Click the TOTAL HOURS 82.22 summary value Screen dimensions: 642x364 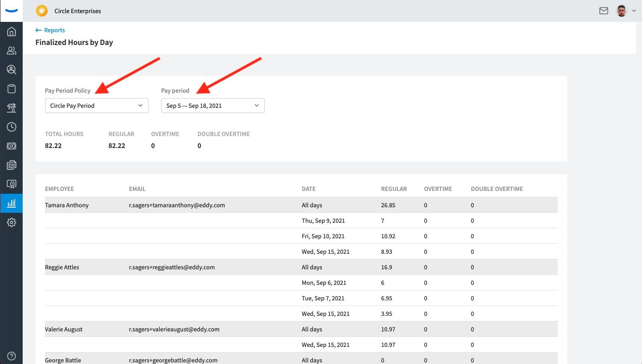pyautogui.click(x=53, y=146)
